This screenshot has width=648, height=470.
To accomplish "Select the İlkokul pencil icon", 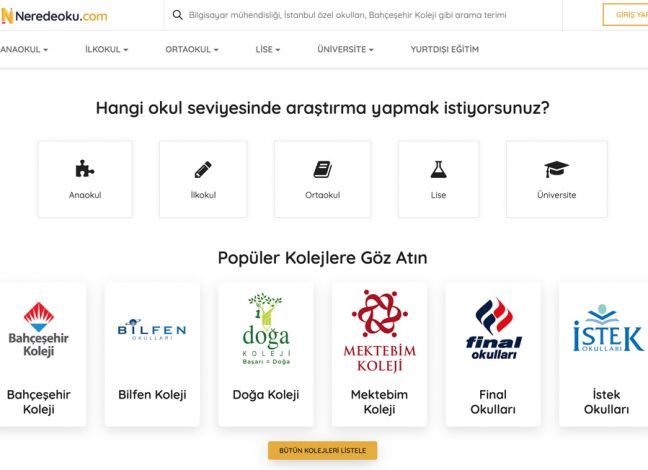I will (203, 169).
